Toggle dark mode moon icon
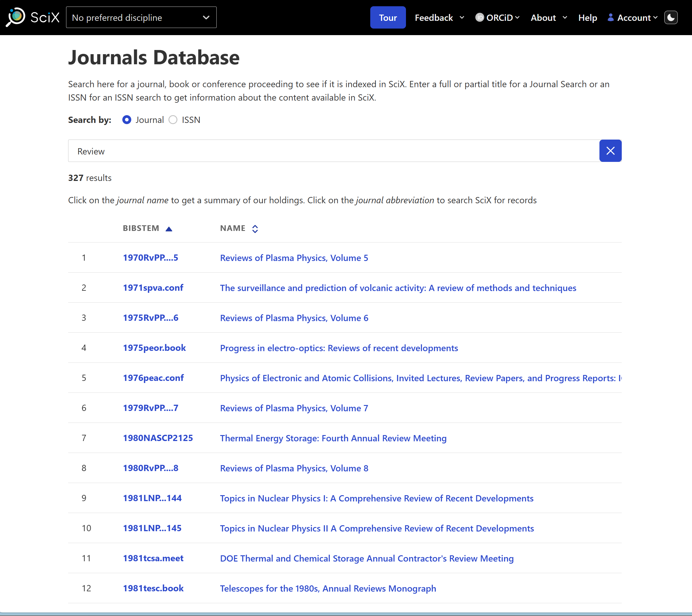Image resolution: width=692 pixels, height=616 pixels. [x=671, y=18]
